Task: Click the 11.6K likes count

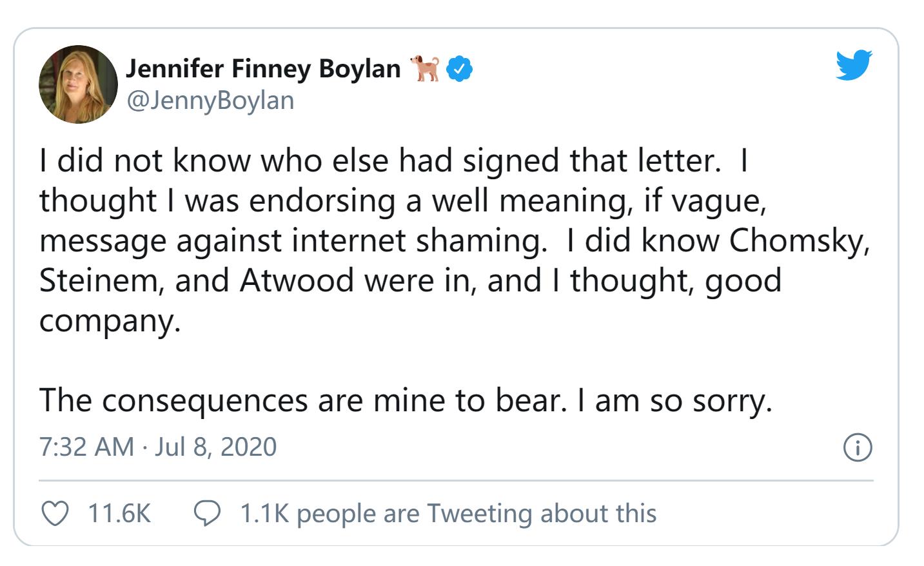Action: pos(119,514)
